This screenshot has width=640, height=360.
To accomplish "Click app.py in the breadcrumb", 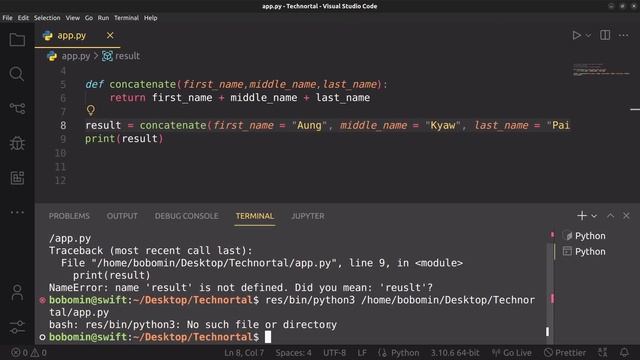I will [76, 56].
